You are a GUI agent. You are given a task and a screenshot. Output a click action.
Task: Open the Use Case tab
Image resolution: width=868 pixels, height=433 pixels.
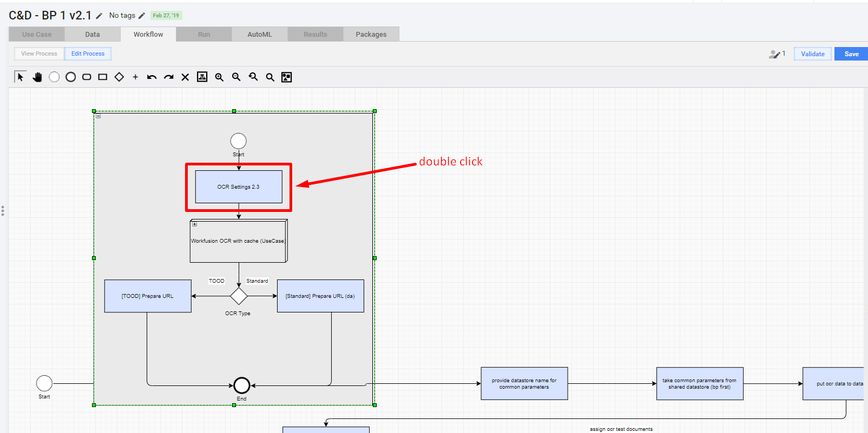coord(37,34)
